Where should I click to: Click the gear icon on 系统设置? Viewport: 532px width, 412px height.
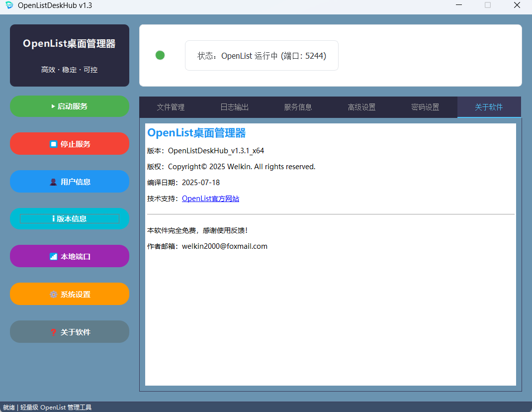pyautogui.click(x=54, y=294)
